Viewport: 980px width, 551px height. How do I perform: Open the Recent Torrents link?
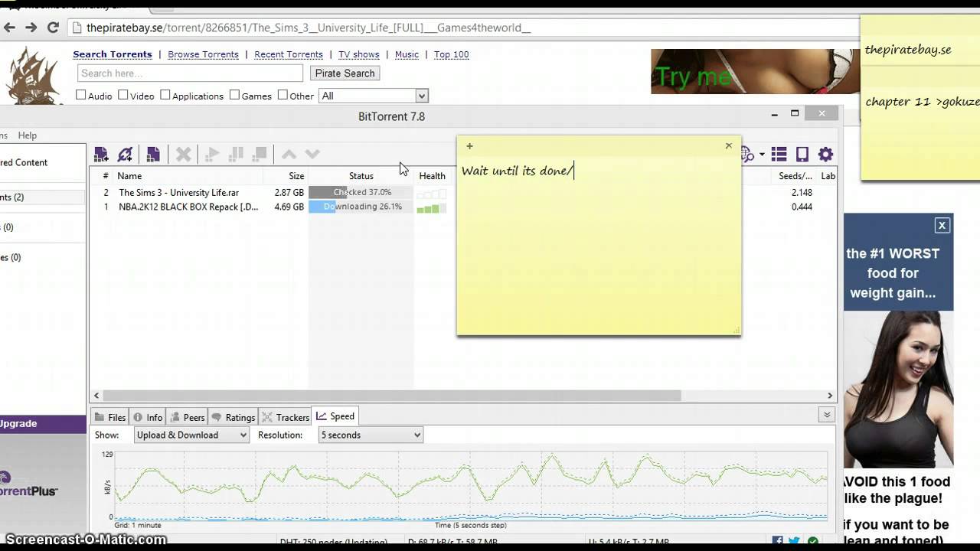(289, 54)
